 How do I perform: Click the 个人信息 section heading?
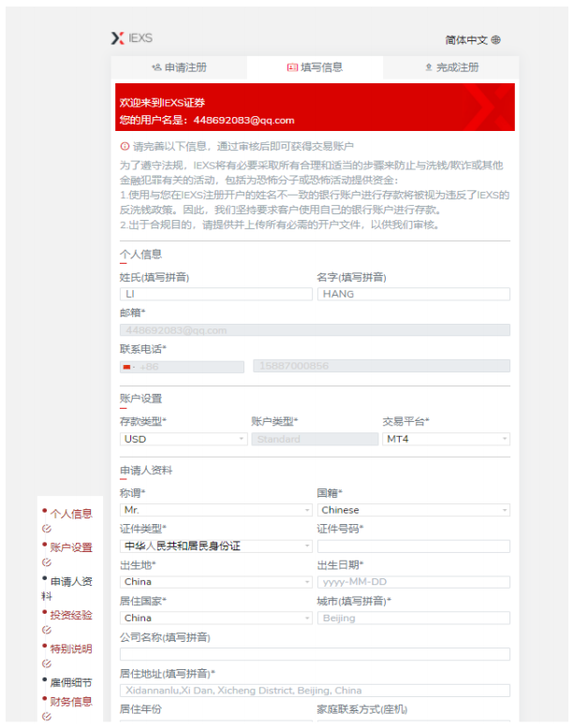point(140,255)
